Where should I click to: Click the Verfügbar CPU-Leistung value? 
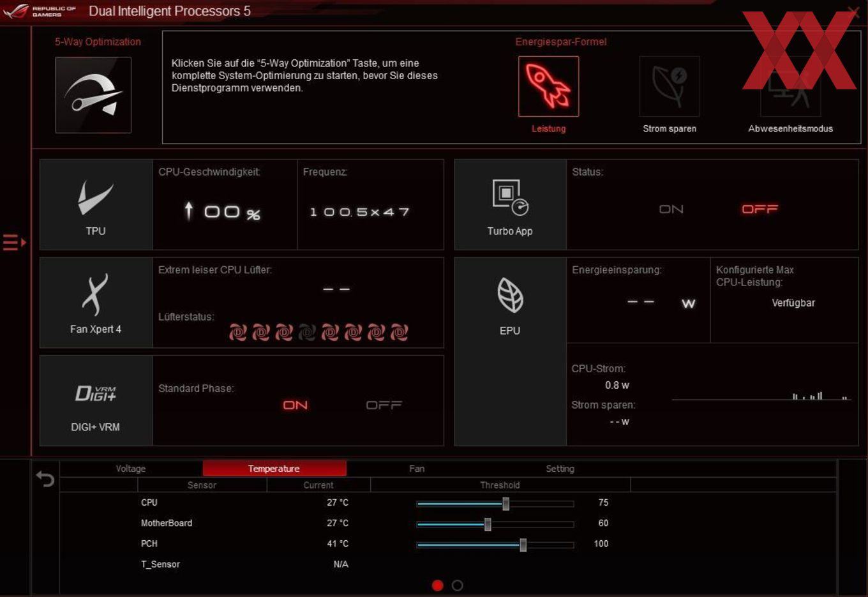793,303
